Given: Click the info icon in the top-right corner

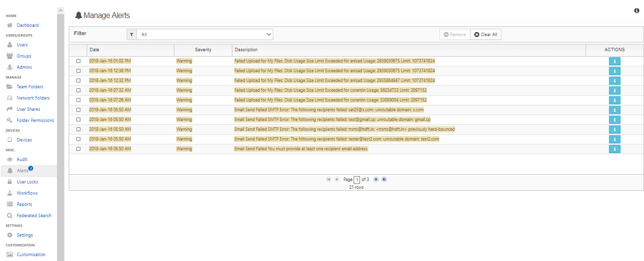Looking at the screenshot, I should point(636,11).
